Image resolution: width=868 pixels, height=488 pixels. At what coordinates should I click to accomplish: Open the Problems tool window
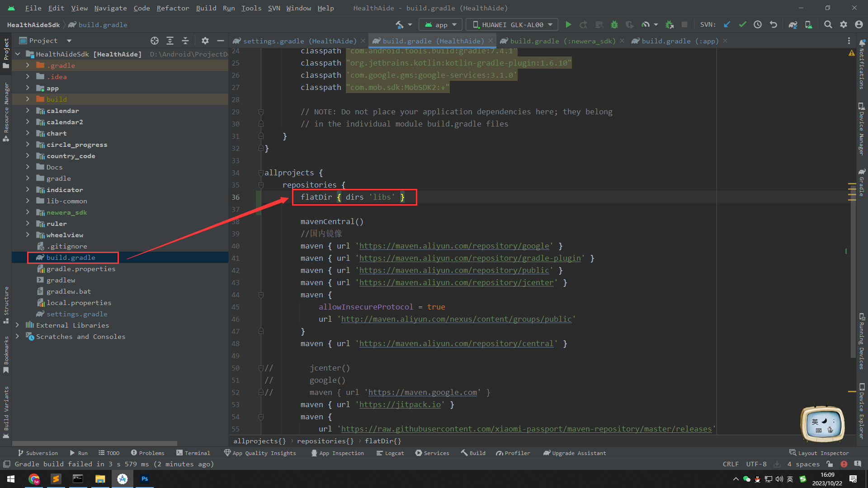147,453
